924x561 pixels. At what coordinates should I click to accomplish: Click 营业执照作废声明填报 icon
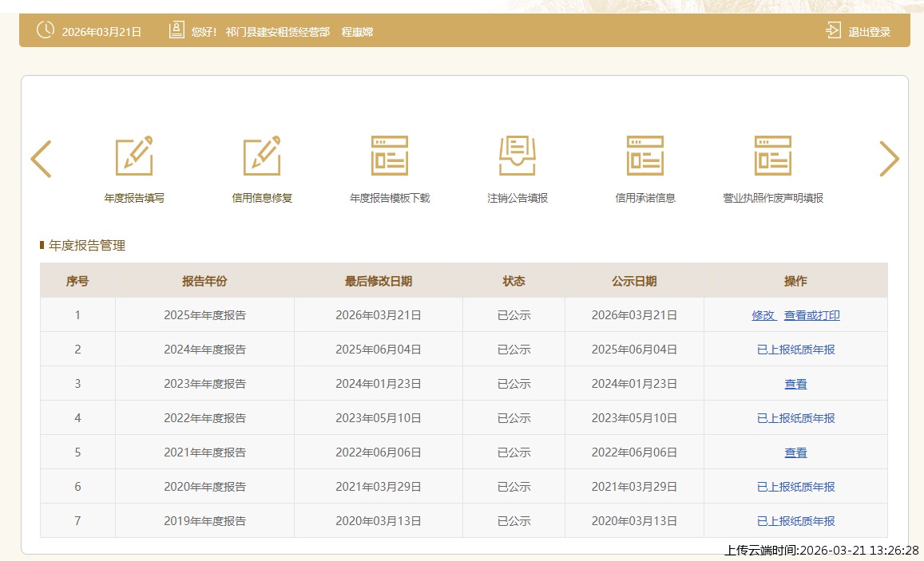tap(773, 156)
